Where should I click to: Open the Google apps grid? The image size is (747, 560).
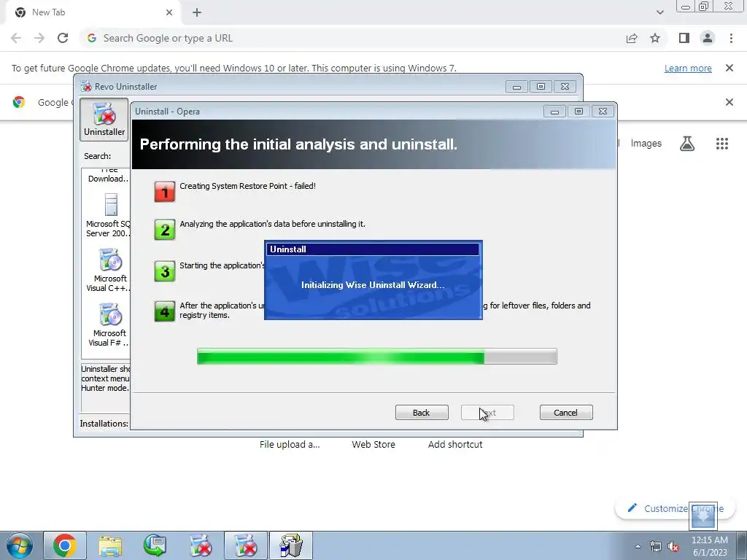pyautogui.click(x=722, y=144)
